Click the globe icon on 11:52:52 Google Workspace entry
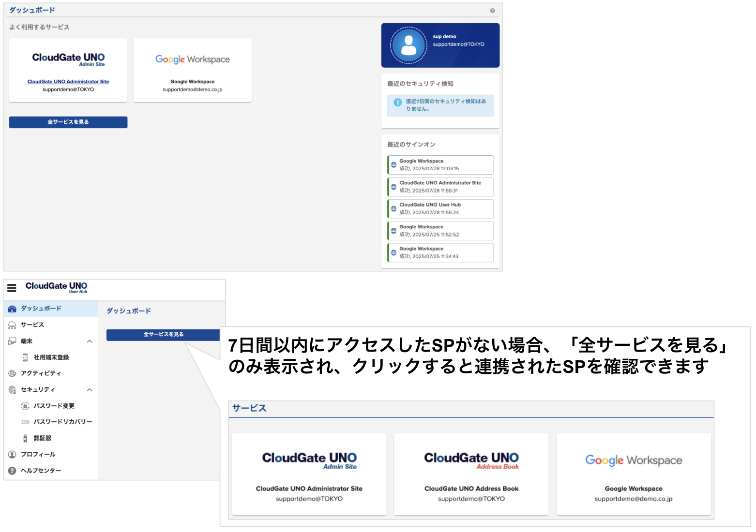The width and height of the screenshot is (756, 532). [394, 231]
